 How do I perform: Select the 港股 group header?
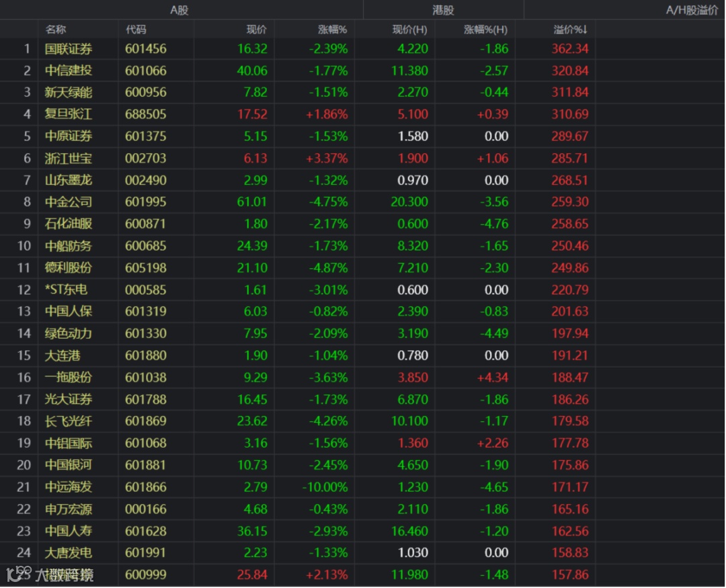tap(443, 10)
